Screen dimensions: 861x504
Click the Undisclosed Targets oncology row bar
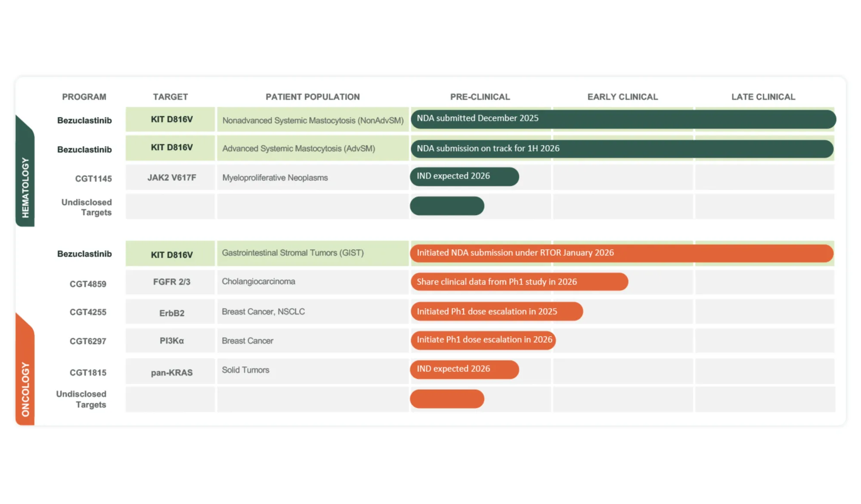coord(448,399)
